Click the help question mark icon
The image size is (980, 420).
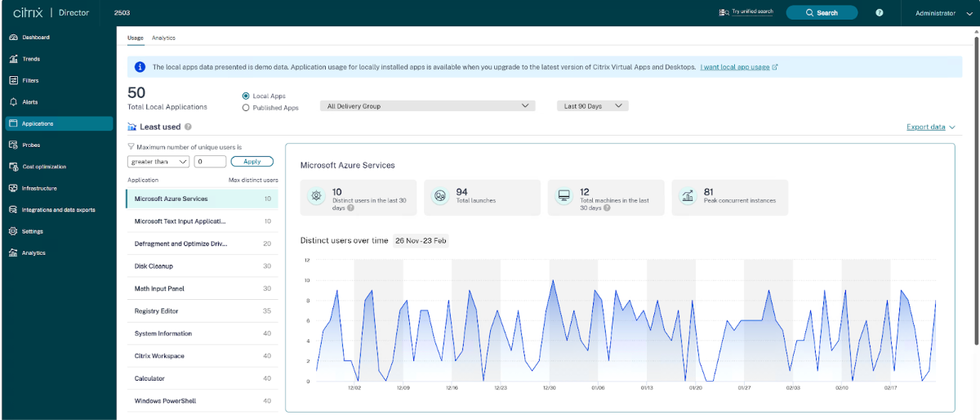pyautogui.click(x=880, y=13)
